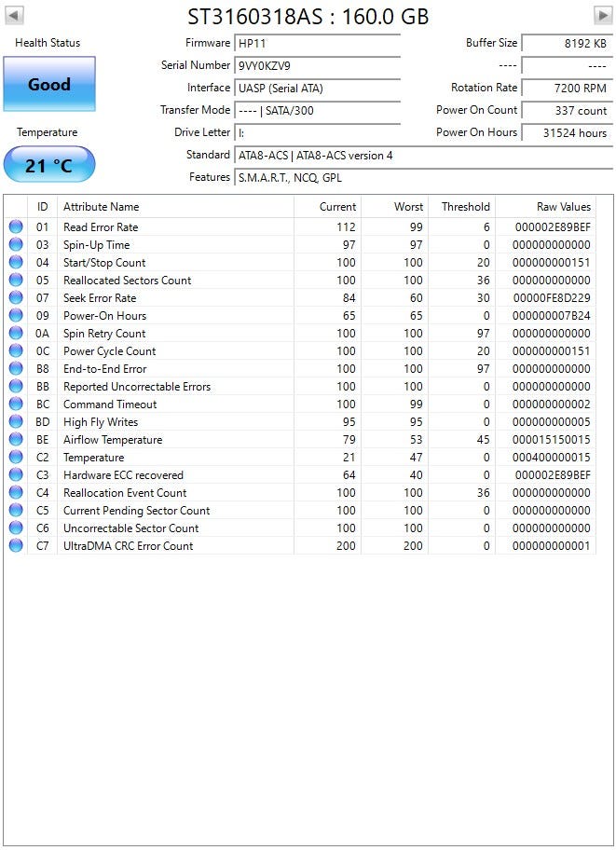Click the Rotation Rate field 7200 RPM

click(568, 88)
